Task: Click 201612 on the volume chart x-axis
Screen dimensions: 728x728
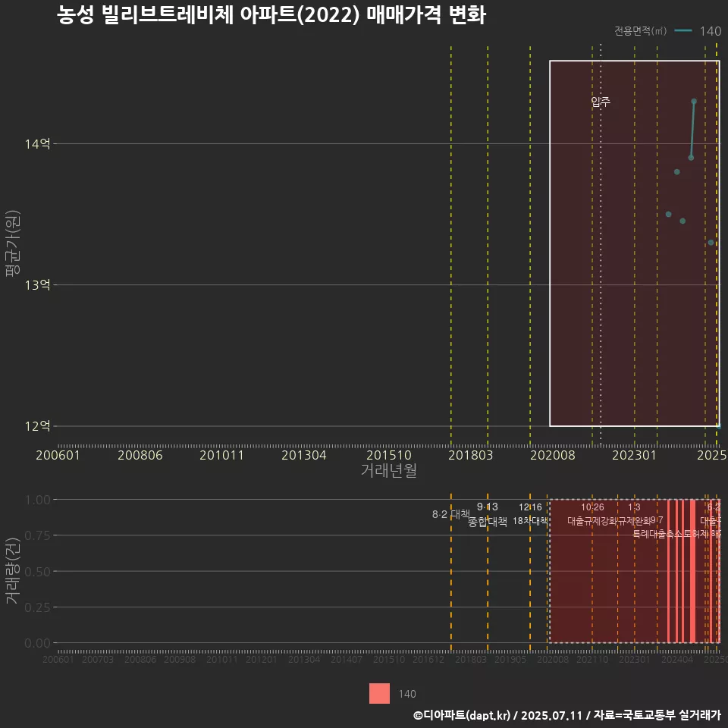Action: click(428, 659)
